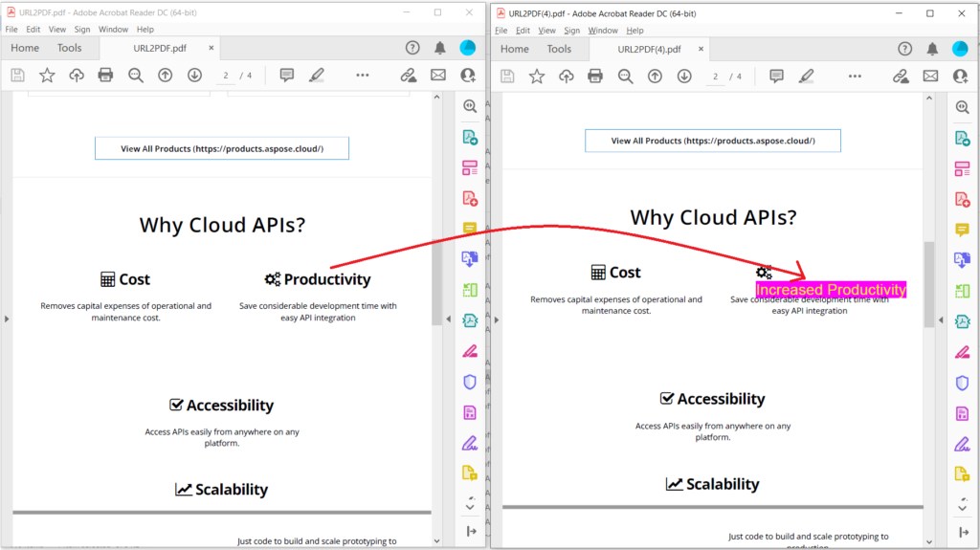
Task: Click comment bubble icon in left window
Action: [287, 75]
